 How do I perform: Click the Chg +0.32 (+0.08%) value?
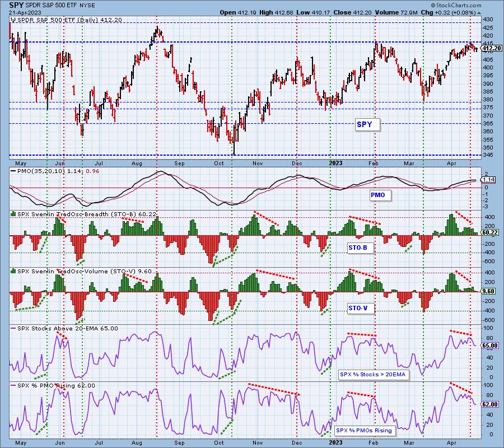click(448, 12)
